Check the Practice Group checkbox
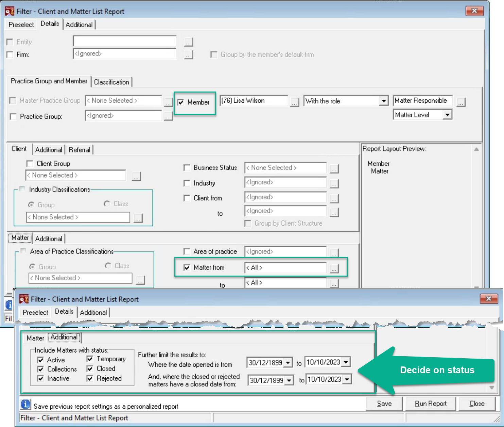Viewport: 504px width, 427px height. coord(13,117)
